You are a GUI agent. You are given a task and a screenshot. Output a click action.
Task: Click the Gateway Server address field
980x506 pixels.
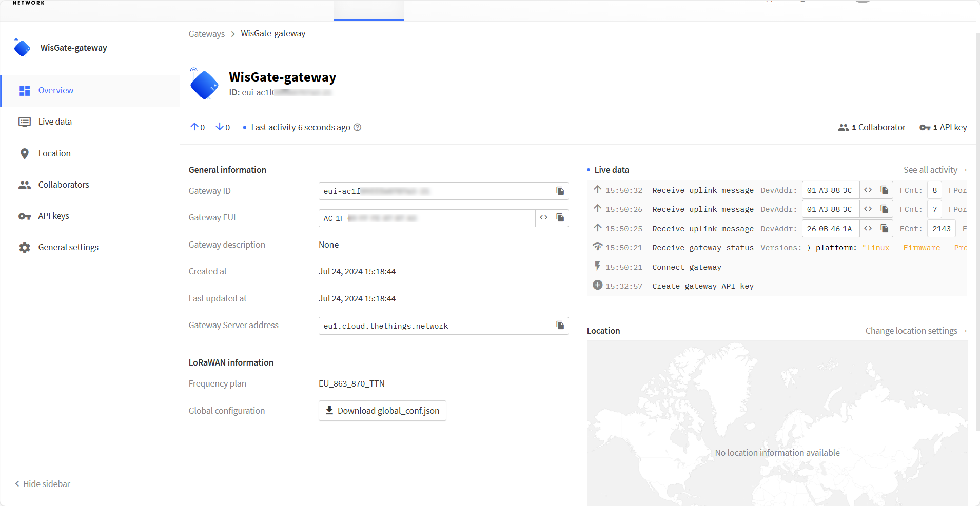pyautogui.click(x=435, y=326)
